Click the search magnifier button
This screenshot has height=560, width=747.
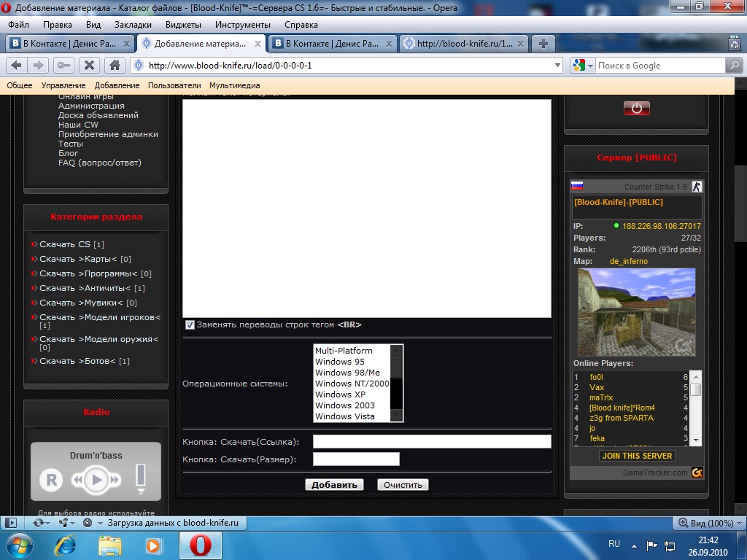click(x=734, y=65)
